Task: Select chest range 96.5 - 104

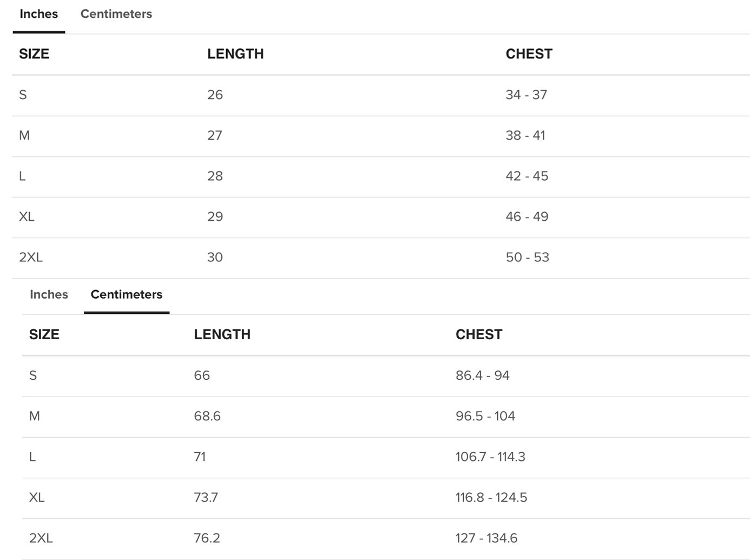Action: pos(485,416)
